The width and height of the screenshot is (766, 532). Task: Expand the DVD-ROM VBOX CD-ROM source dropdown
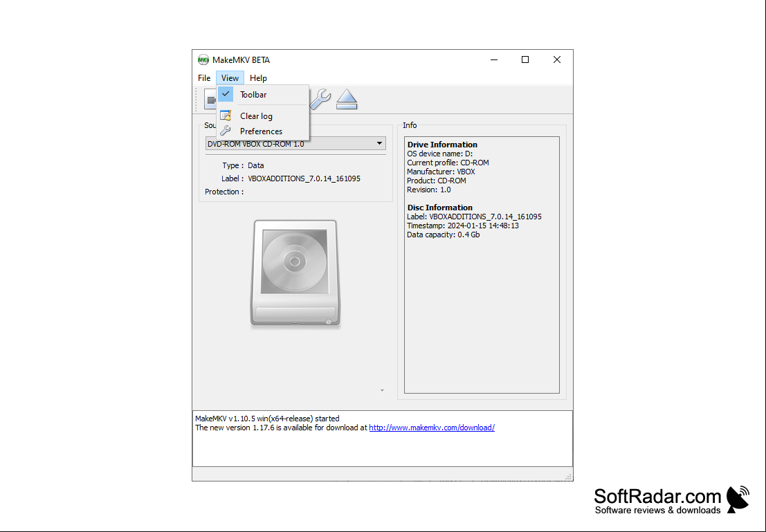295,144
